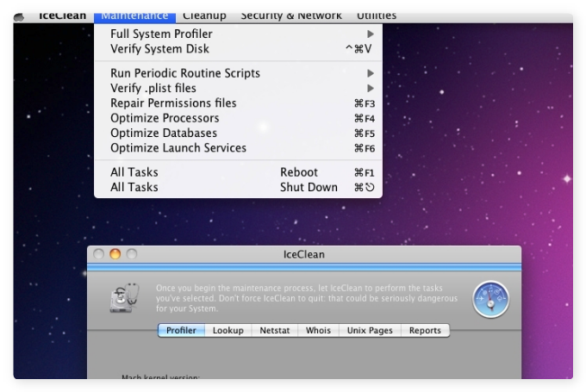586x392 pixels.
Task: Click the IceClean window title
Action: click(x=304, y=254)
